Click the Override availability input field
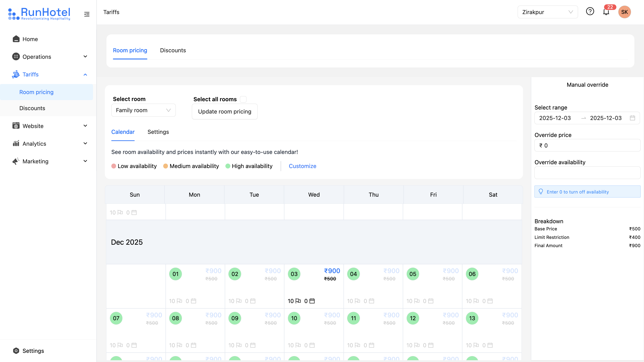The image size is (644, 362). tap(587, 173)
